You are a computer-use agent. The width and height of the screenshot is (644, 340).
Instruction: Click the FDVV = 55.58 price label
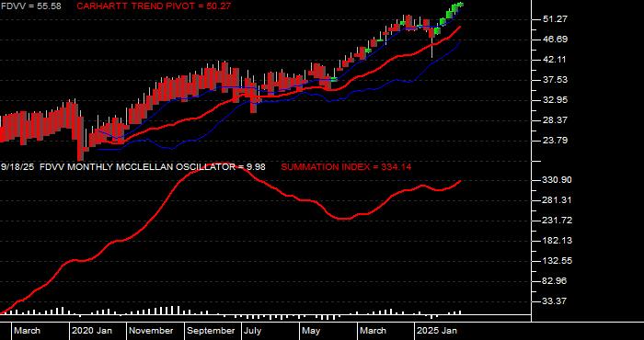(30, 6)
